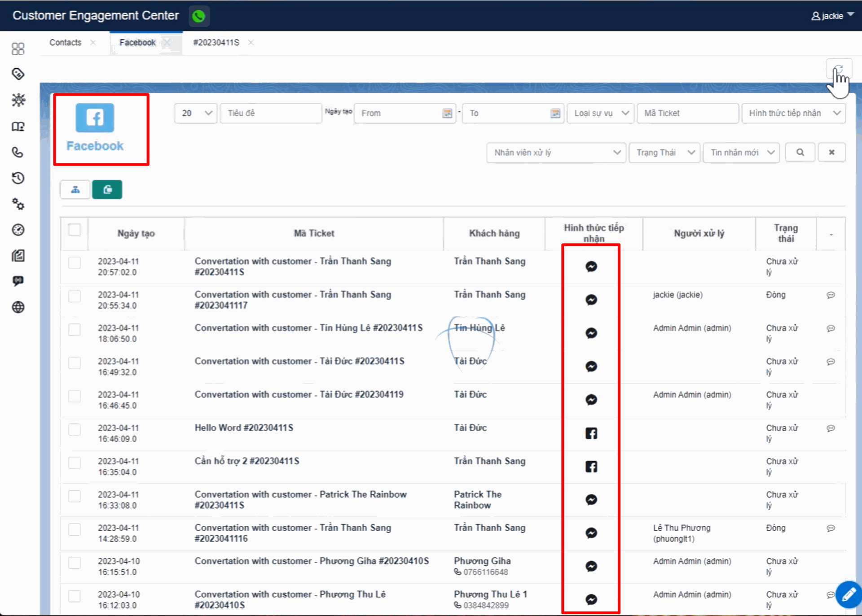Image resolution: width=862 pixels, height=616 pixels.
Task: Open the report chart icon in sidebar
Action: tap(18, 256)
